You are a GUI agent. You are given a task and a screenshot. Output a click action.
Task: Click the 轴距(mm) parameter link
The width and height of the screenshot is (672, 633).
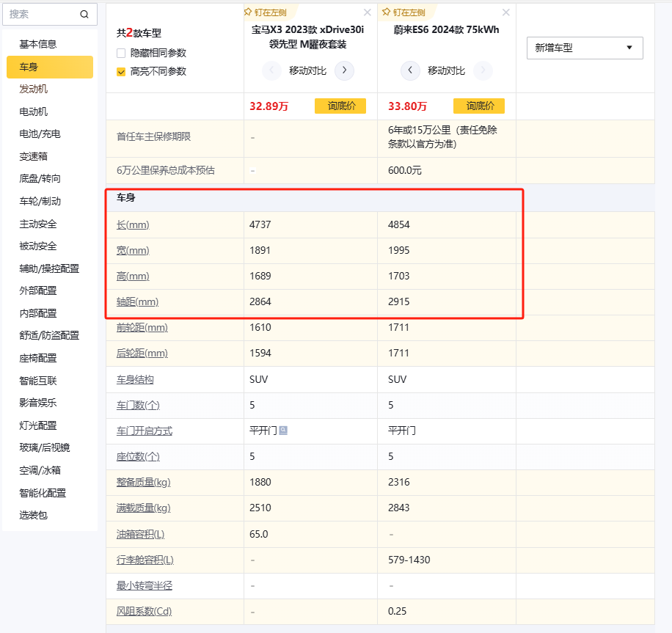[x=138, y=301]
